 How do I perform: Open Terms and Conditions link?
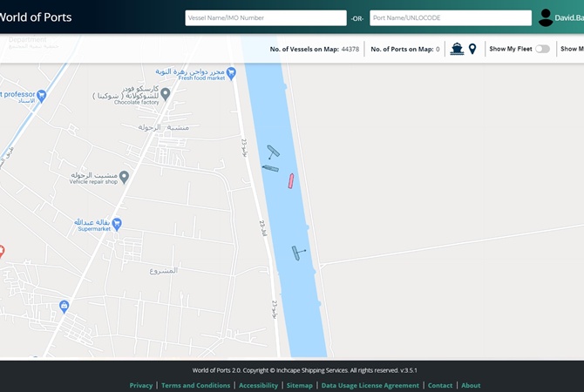point(195,385)
